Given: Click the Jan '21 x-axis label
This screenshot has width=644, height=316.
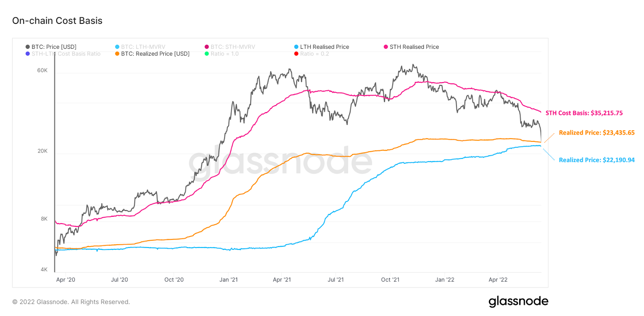Looking at the screenshot, I should [x=229, y=280].
